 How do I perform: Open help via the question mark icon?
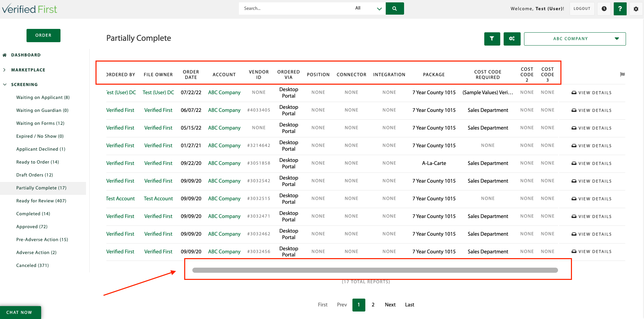pyautogui.click(x=620, y=9)
